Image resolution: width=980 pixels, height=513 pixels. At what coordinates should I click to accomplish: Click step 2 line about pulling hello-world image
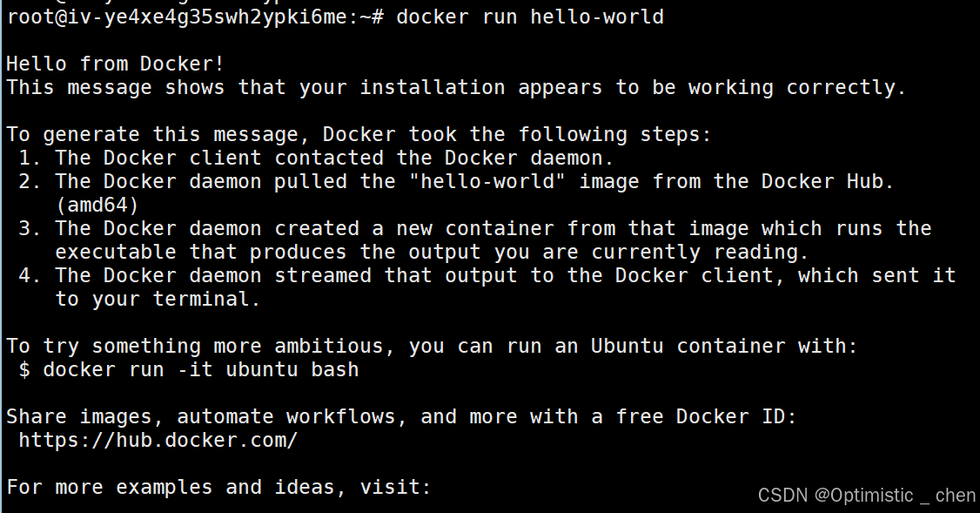pos(456,181)
